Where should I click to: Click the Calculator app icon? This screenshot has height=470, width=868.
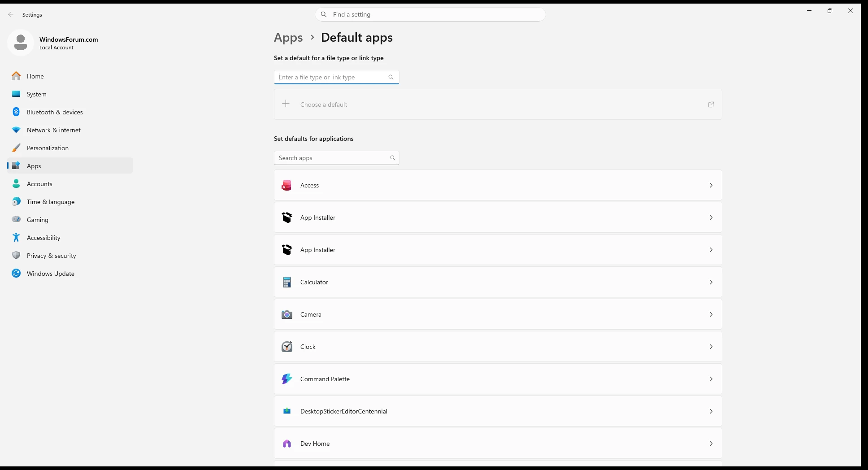coord(287,282)
